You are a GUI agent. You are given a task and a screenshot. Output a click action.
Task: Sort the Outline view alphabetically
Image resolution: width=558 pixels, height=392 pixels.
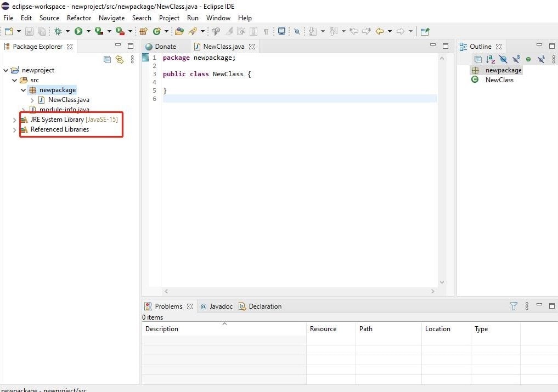coord(491,59)
